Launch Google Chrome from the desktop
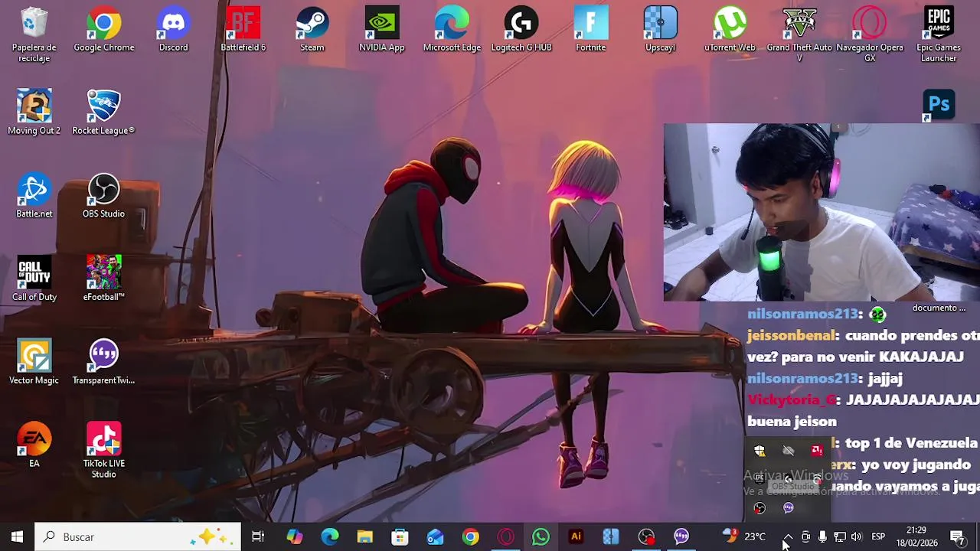Image resolution: width=980 pixels, height=551 pixels. [x=103, y=30]
